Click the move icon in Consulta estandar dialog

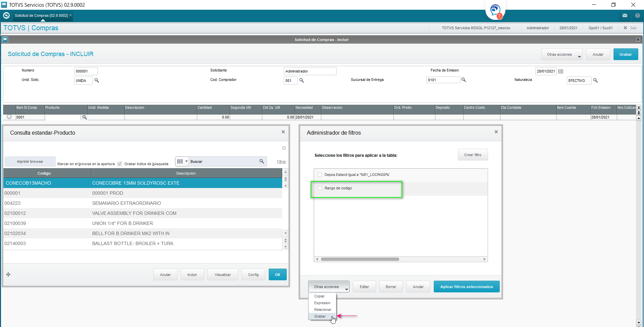coord(8,275)
